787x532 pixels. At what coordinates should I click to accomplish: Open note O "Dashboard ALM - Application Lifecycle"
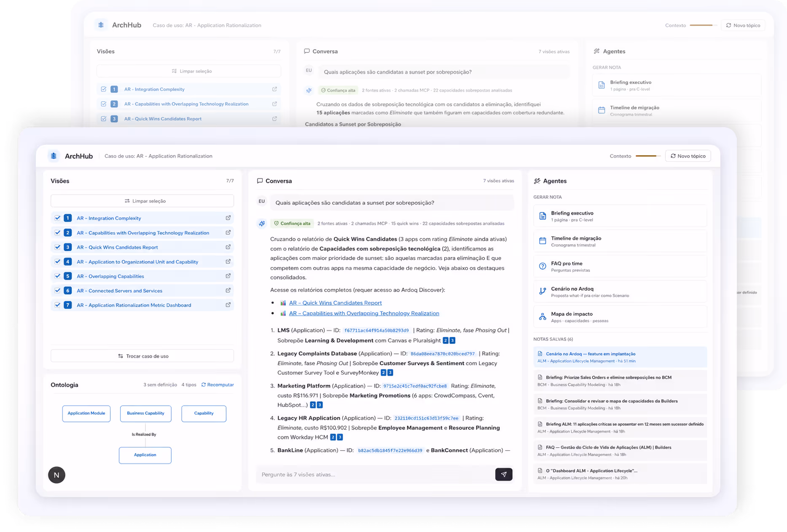[x=620, y=474]
